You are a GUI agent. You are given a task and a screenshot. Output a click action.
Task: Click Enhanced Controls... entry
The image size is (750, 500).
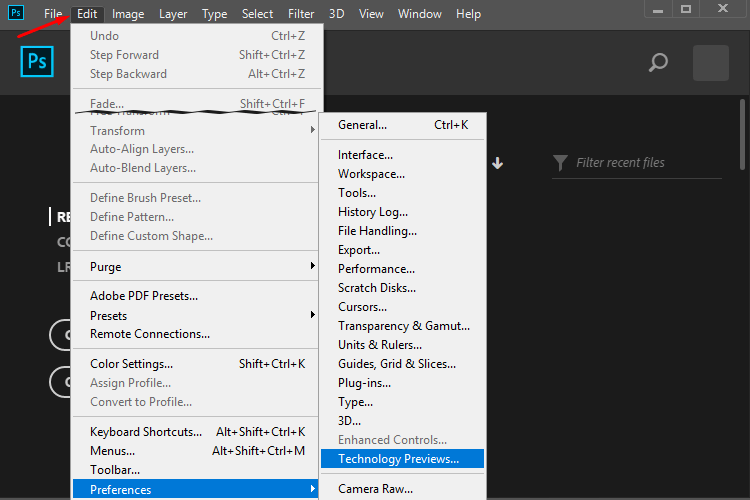402,440
